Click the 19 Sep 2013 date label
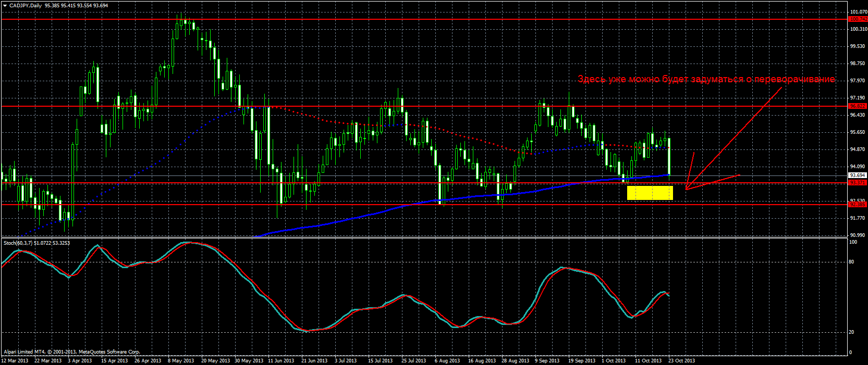Screen dimensions: 868x365 (582, 361)
